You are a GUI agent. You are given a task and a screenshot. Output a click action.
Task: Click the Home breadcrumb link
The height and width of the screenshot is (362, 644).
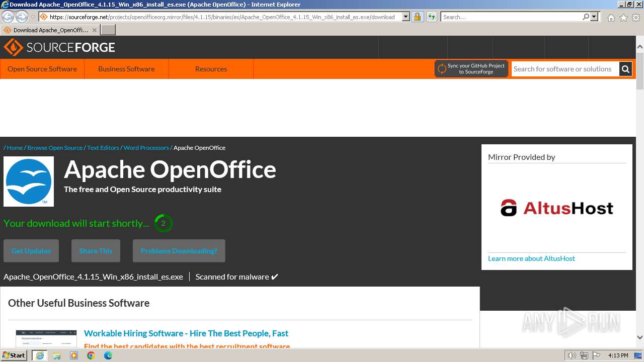[x=15, y=148]
